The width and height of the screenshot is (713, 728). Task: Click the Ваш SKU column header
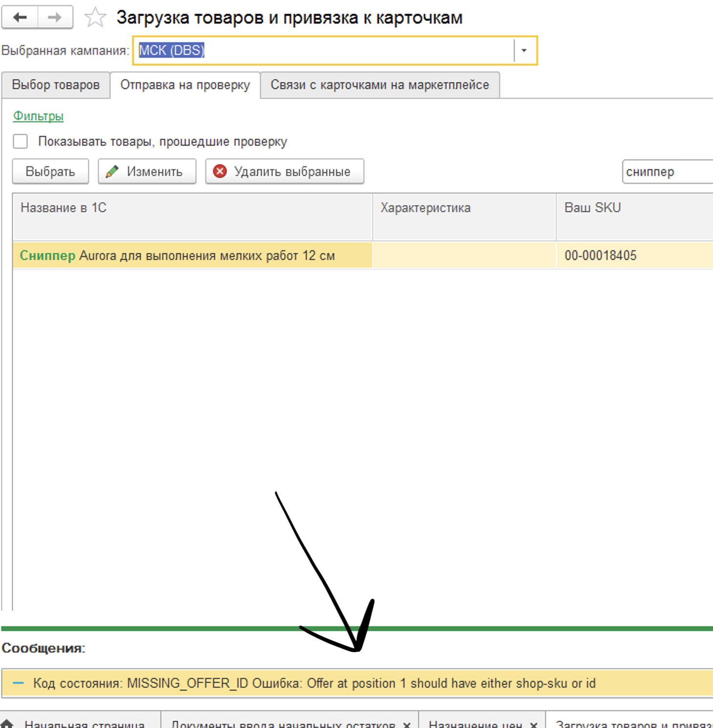pos(592,208)
